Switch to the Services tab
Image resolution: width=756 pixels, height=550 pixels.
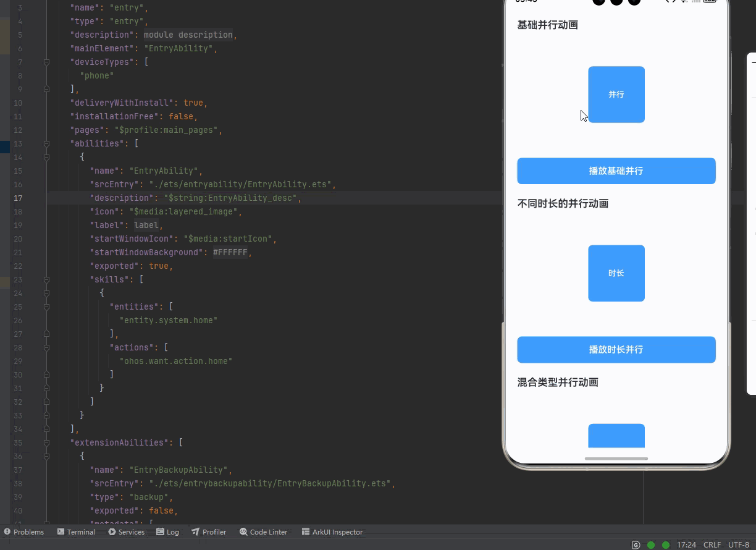pyautogui.click(x=127, y=531)
